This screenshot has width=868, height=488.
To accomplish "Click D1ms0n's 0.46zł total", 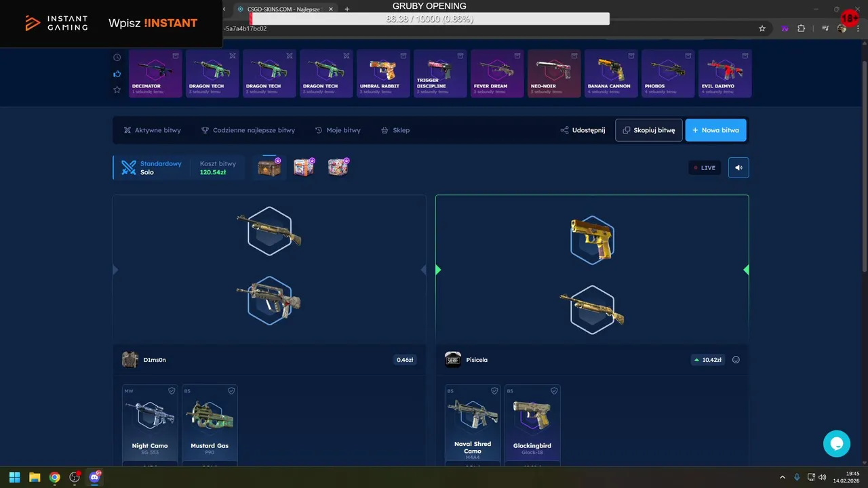I will coord(405,360).
